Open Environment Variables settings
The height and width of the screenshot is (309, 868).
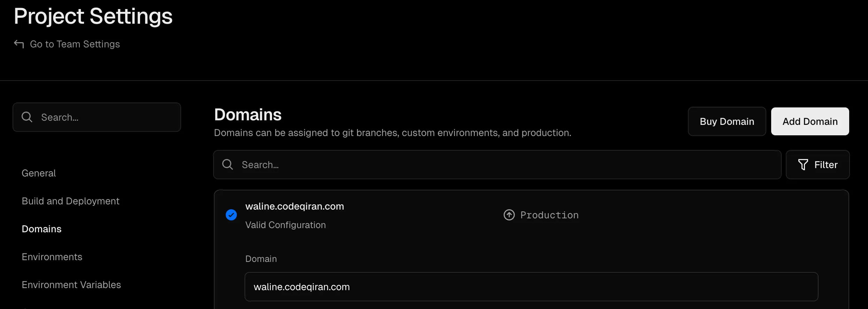tap(71, 285)
